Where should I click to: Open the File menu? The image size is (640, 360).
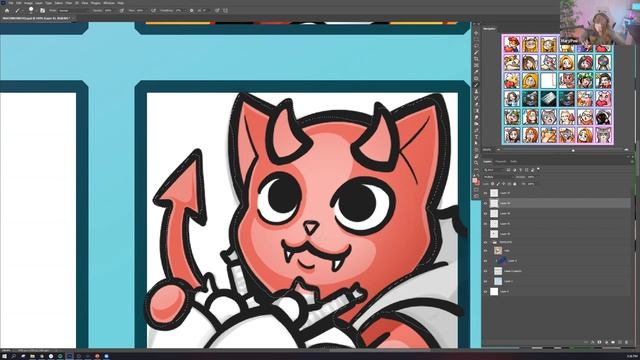11,3
